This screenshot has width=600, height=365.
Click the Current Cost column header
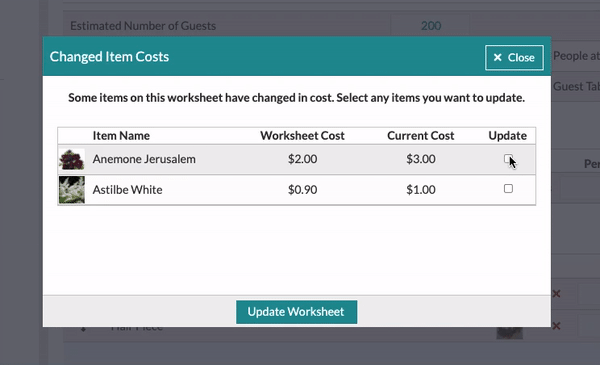[421, 135]
